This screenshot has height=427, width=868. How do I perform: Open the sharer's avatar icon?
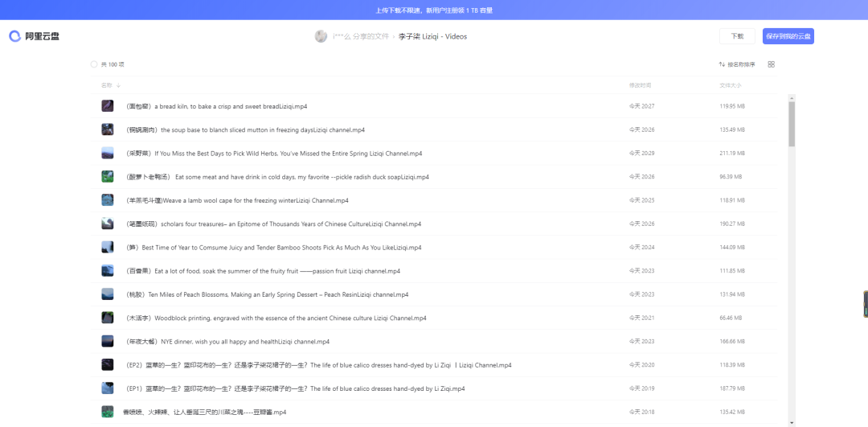(321, 36)
